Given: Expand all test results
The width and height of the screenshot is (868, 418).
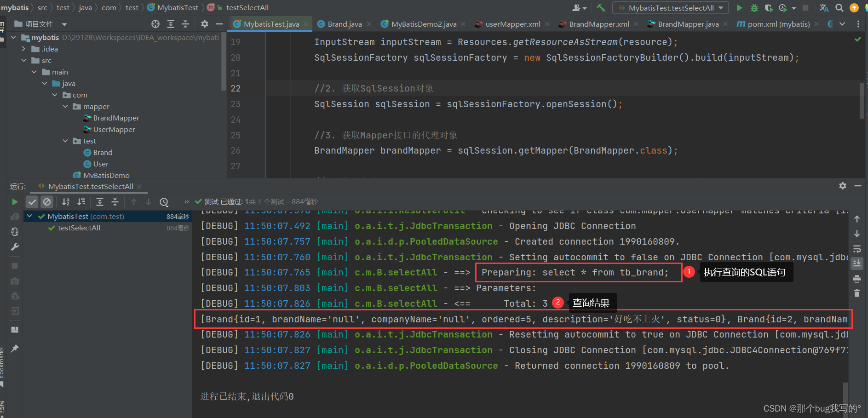Looking at the screenshot, I should [100, 202].
